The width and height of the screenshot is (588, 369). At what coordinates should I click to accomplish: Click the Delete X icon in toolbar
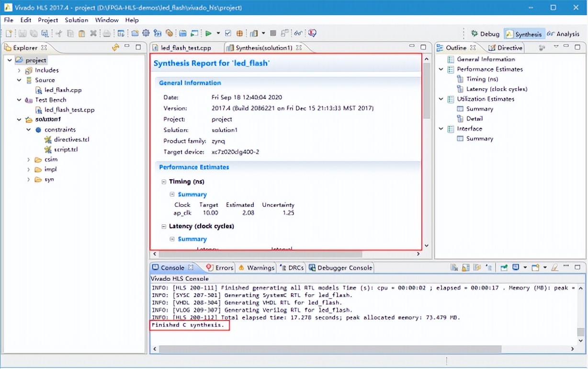pyautogui.click(x=93, y=33)
